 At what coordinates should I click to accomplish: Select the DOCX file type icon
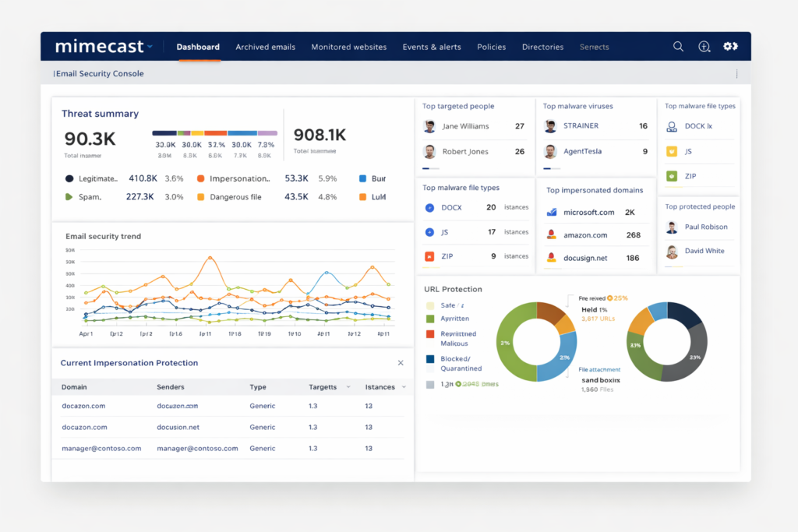[429, 207]
